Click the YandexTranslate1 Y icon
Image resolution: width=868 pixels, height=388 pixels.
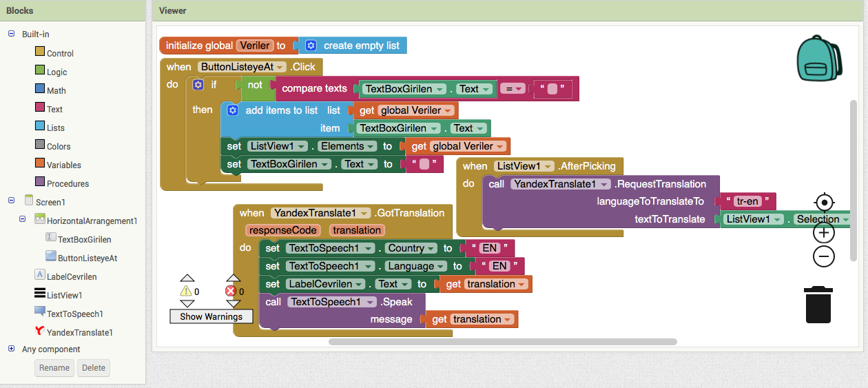point(40,331)
